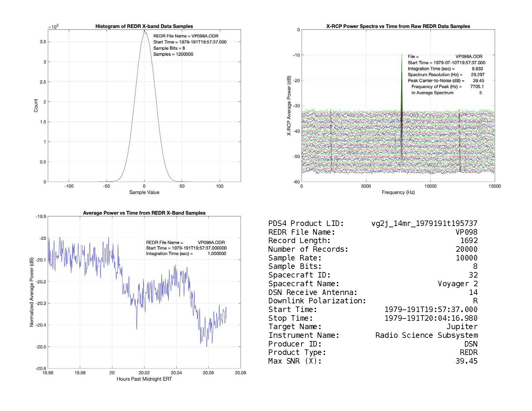Click the X-RCP Power Spectra plot title
This screenshot has height=411, width=532.
[398, 26]
